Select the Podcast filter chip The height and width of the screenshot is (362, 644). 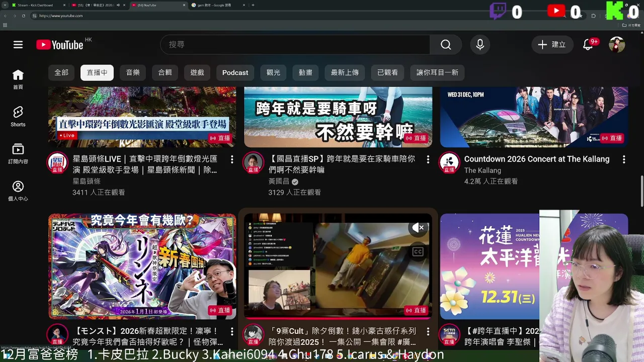click(235, 72)
